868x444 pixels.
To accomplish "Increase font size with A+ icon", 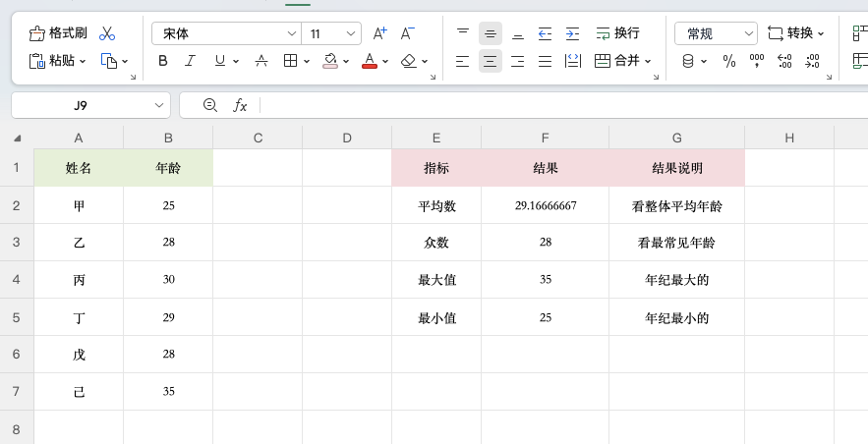I will [x=379, y=33].
